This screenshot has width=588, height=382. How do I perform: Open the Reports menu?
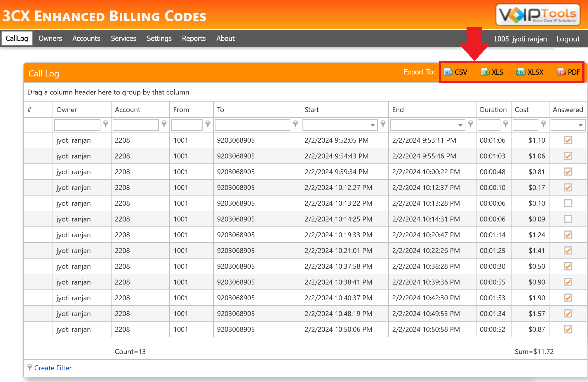coord(194,38)
